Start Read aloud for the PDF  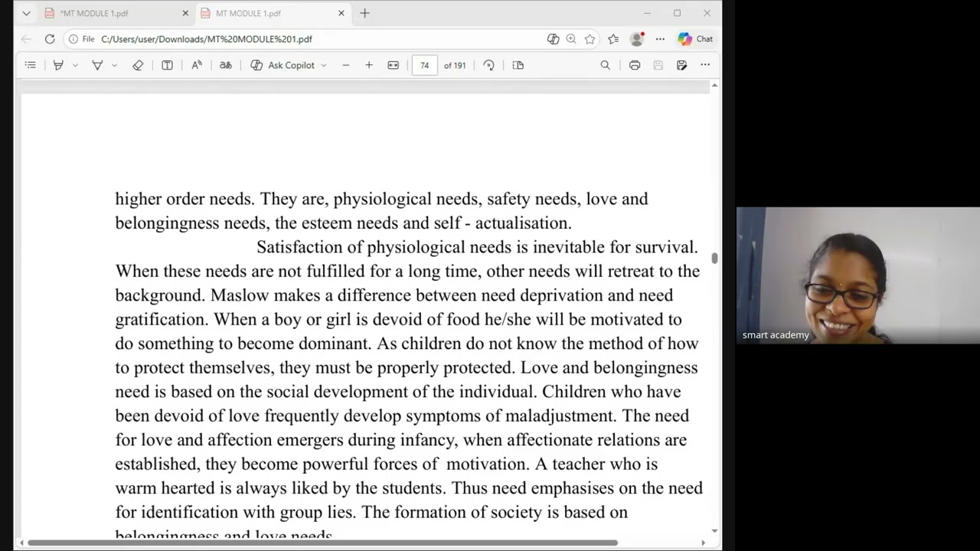click(197, 65)
